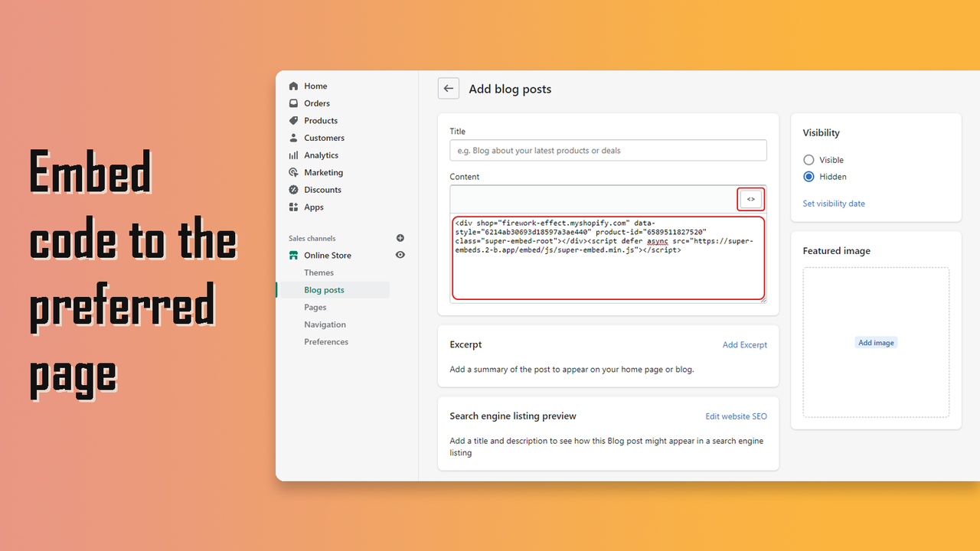Switch to the Themes section
This screenshot has width=980, height=551.
pos(318,272)
